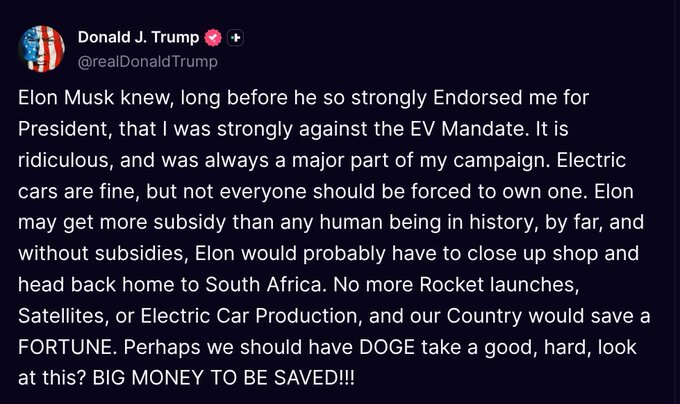Open the Donald J. Trump display name

[x=138, y=39]
